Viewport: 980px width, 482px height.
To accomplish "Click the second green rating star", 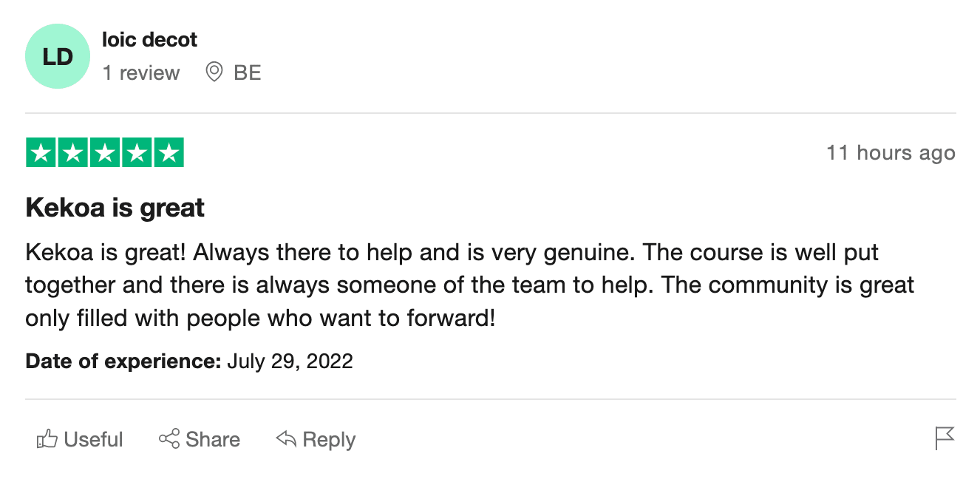I will tap(72, 153).
